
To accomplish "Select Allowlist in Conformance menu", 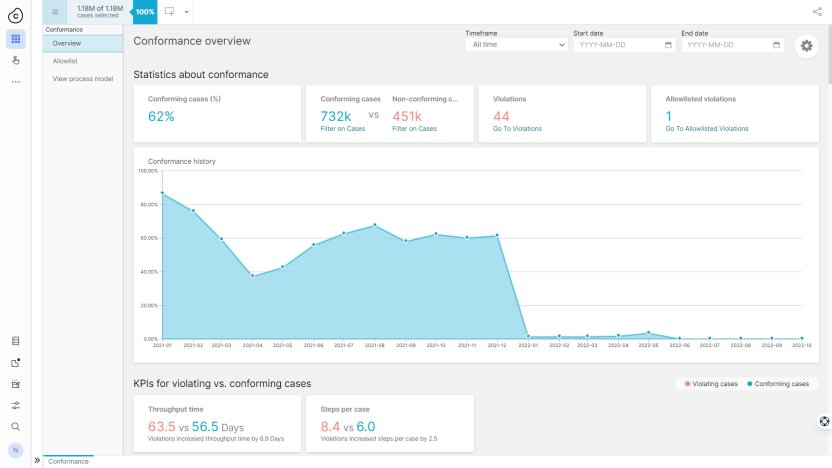I will coord(65,61).
